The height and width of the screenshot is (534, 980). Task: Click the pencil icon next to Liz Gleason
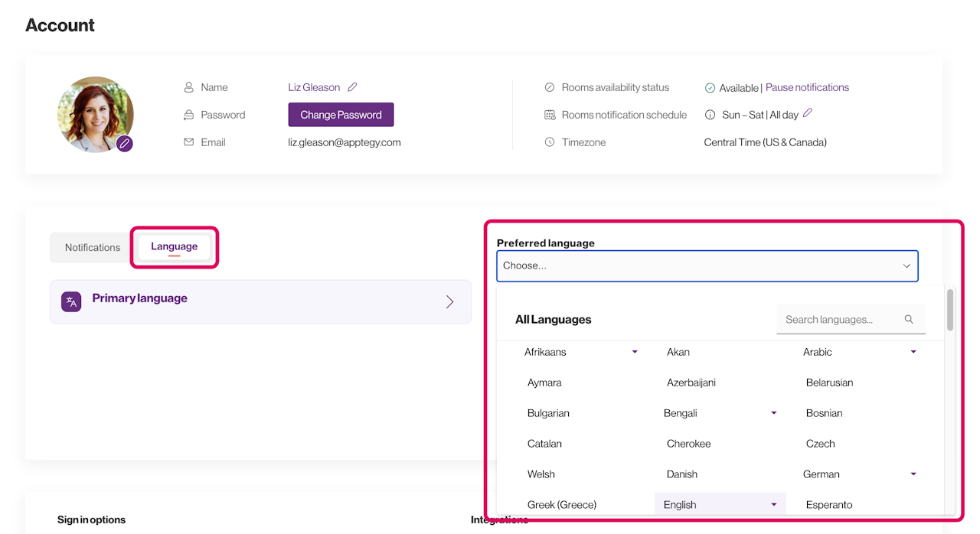[352, 87]
